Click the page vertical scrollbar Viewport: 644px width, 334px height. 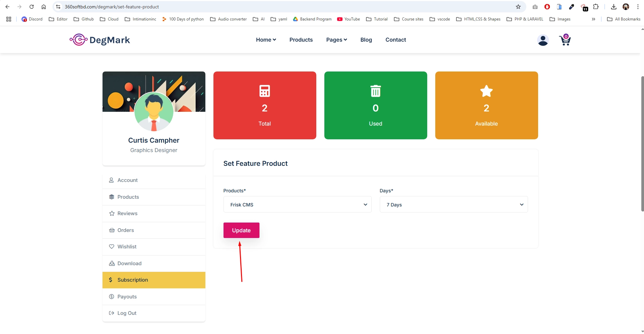[x=642, y=144]
